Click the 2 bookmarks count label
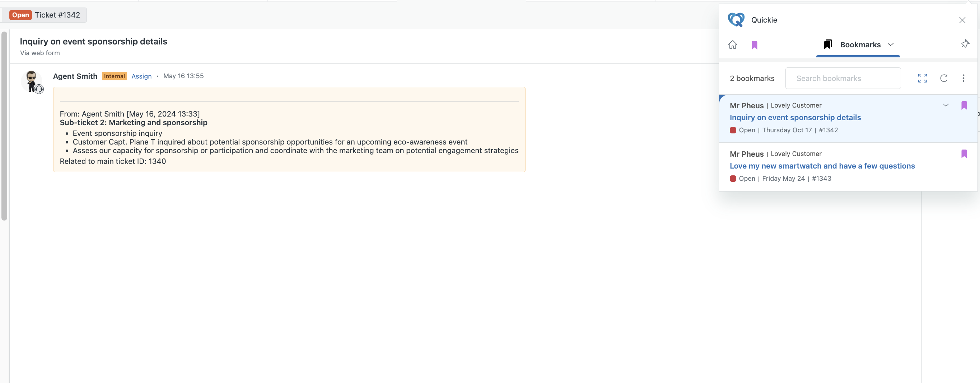The height and width of the screenshot is (383, 980). pyautogui.click(x=752, y=78)
